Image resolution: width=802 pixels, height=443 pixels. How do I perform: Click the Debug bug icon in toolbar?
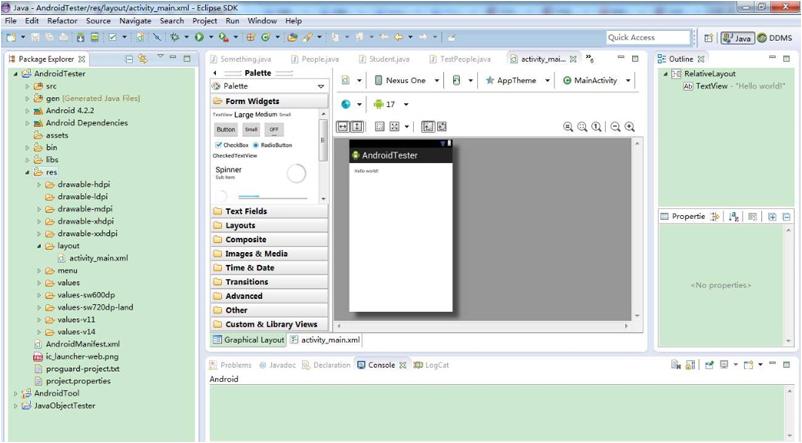point(175,38)
